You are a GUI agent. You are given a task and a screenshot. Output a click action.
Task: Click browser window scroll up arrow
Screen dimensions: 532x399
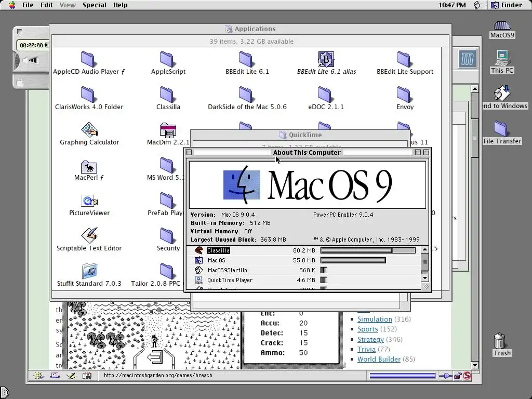coord(475,89)
